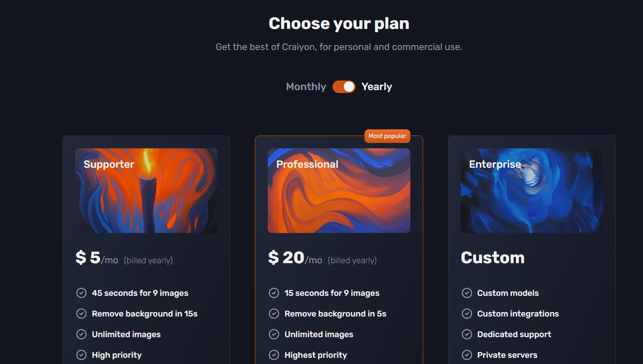Select the Monthly billing label

tap(306, 87)
